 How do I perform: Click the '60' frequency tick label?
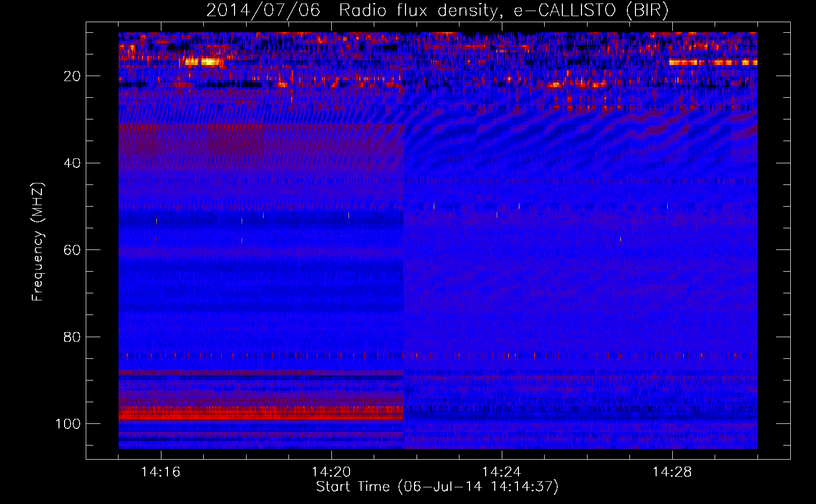(73, 250)
